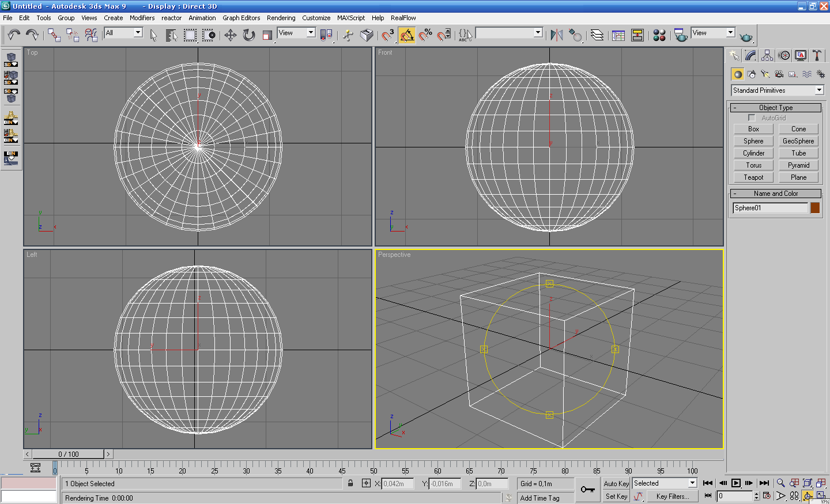Open the Rendering menu
The image size is (830, 504).
(x=281, y=18)
